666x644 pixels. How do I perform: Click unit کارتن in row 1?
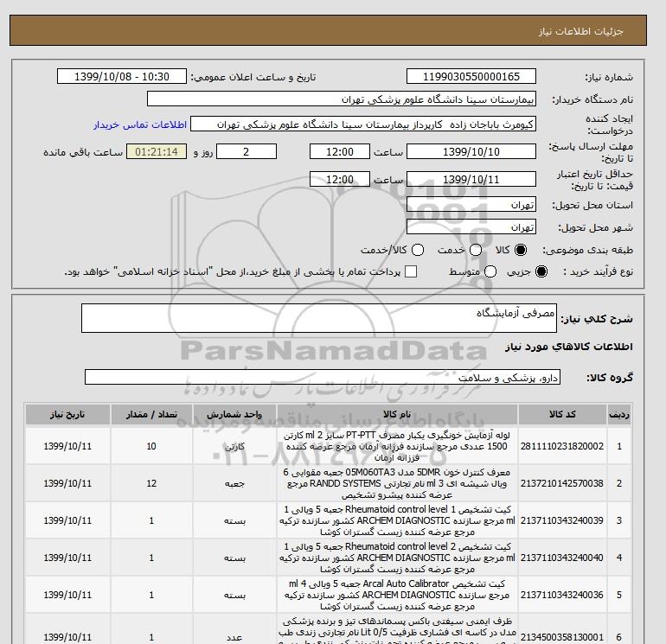pyautogui.click(x=234, y=447)
